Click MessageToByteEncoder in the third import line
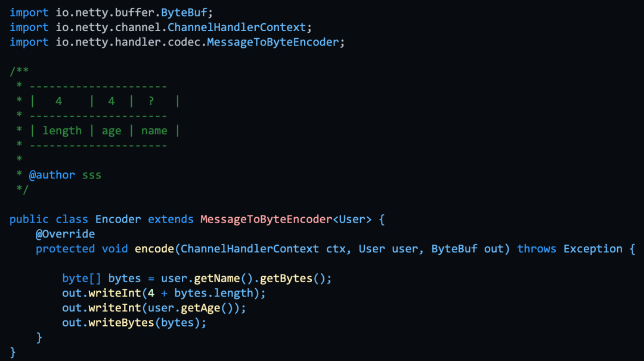 coord(273,42)
